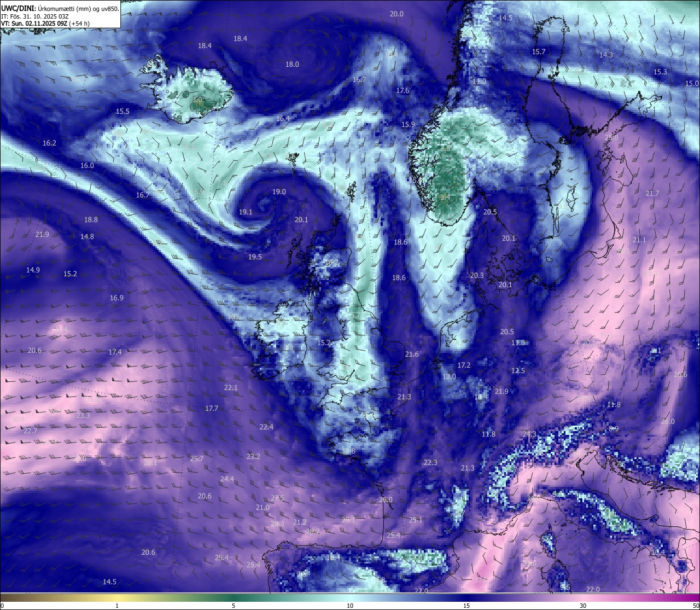Click colour scale tick label 30
The width and height of the screenshot is (700, 610).
[x=583, y=606]
